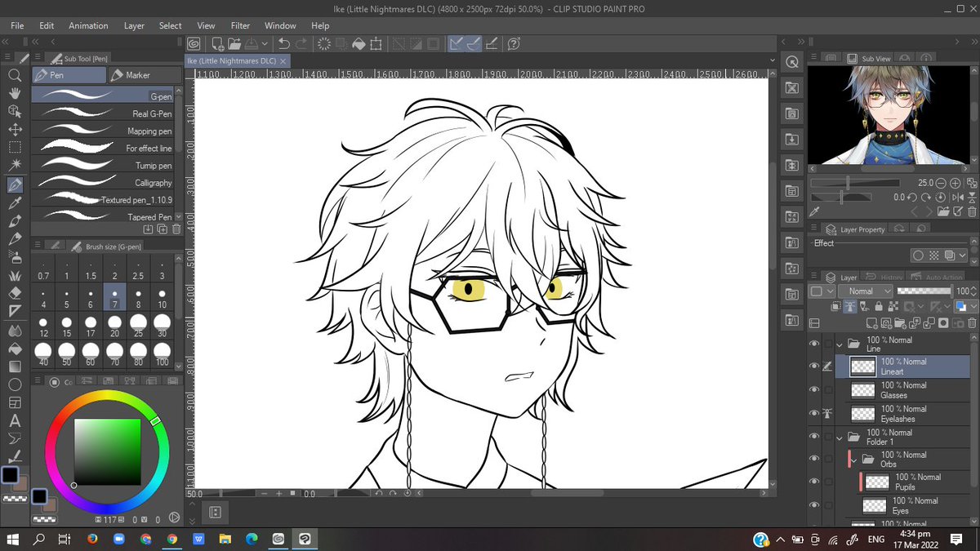Toggle visibility of Eyes layer

point(814,506)
